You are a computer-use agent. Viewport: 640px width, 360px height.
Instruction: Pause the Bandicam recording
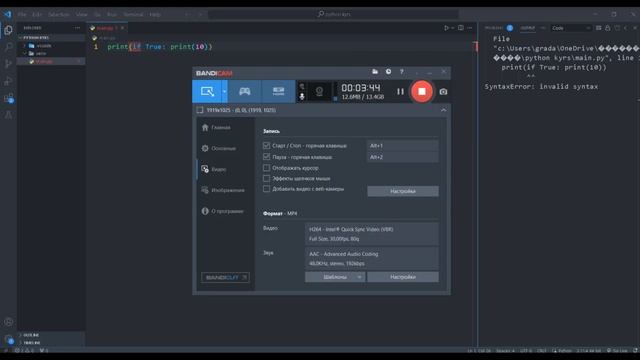coord(400,92)
